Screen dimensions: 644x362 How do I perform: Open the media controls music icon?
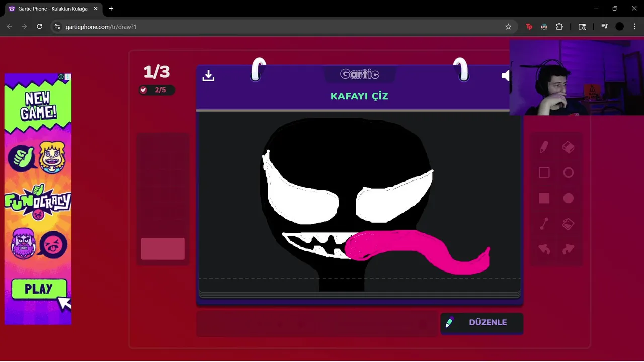tap(605, 27)
